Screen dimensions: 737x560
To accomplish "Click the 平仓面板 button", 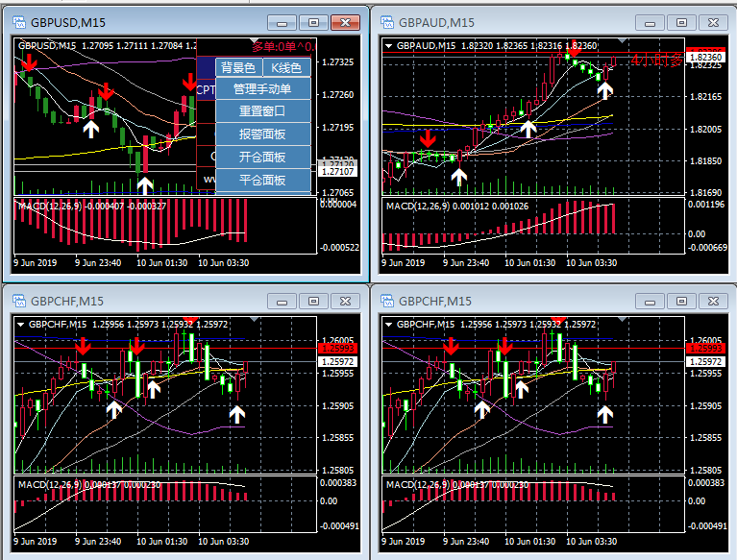I will (x=262, y=180).
